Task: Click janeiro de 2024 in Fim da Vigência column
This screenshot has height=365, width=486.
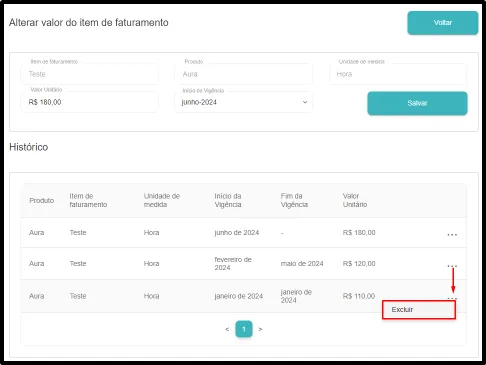Action: tap(296, 296)
